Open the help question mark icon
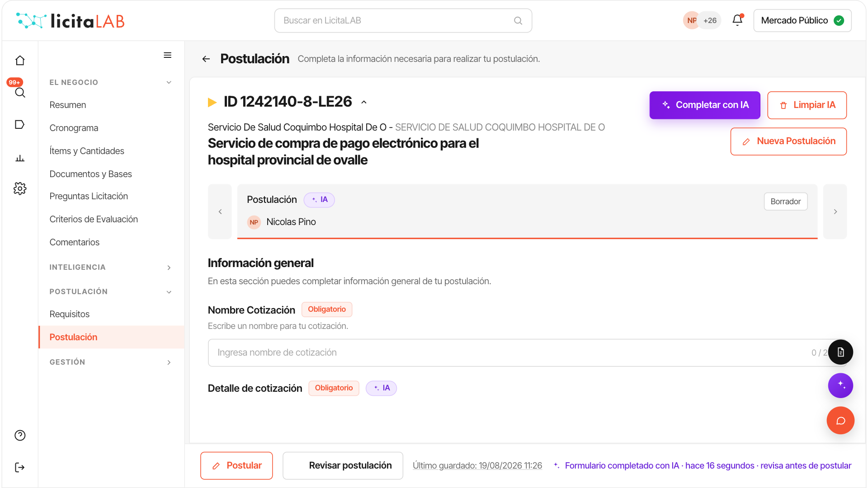Viewport: 868px width, 488px height. (x=20, y=435)
